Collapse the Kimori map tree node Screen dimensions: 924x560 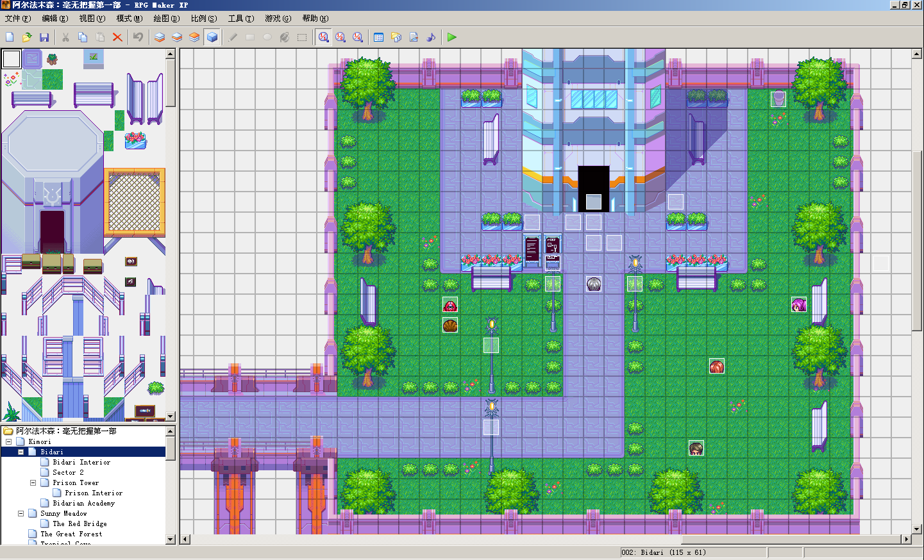tap(8, 441)
